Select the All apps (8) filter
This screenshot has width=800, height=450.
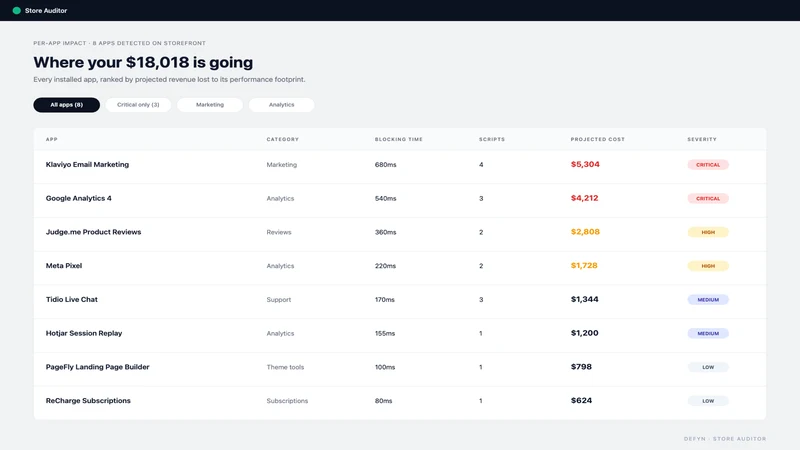click(66, 105)
